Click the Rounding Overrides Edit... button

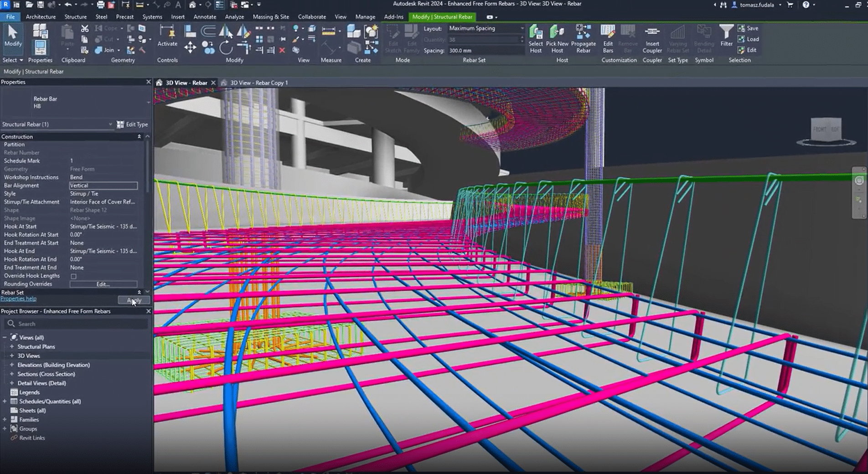point(103,284)
